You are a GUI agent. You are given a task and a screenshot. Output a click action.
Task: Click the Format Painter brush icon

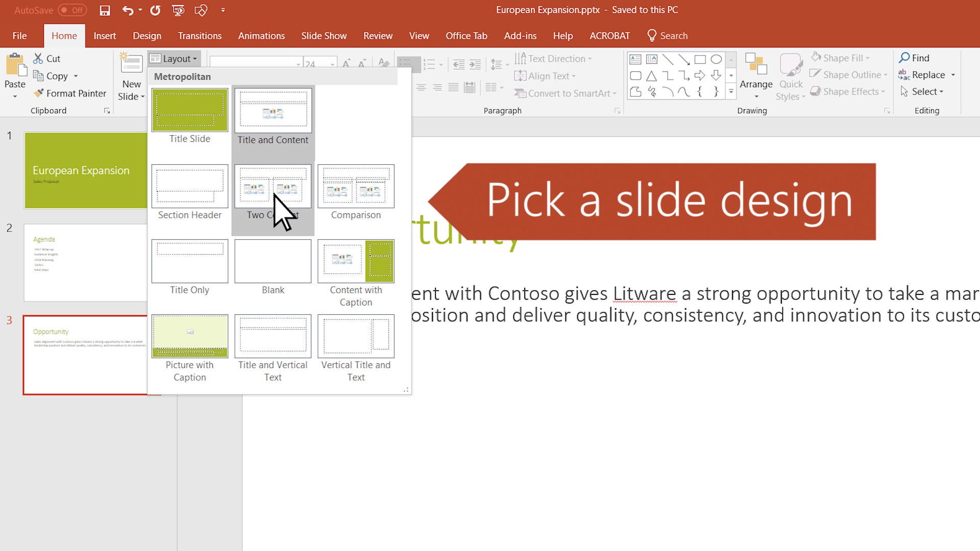coord(38,93)
